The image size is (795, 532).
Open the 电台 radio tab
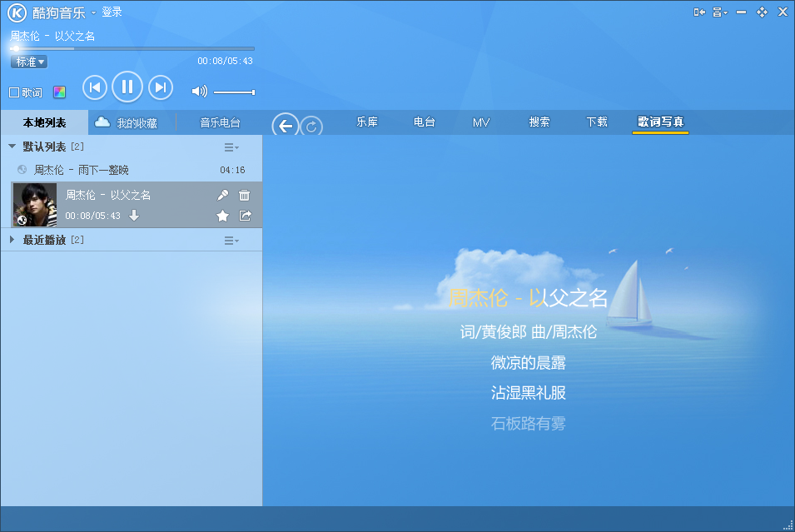(x=425, y=122)
